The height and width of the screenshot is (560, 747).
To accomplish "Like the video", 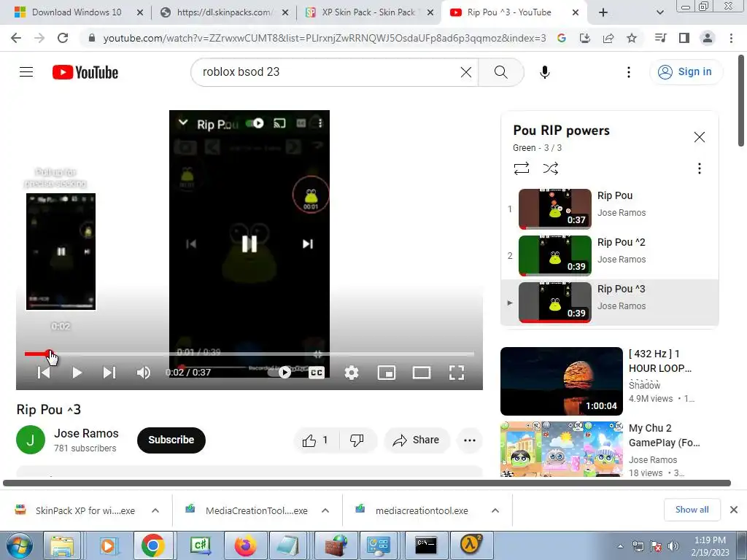I will pyautogui.click(x=315, y=440).
